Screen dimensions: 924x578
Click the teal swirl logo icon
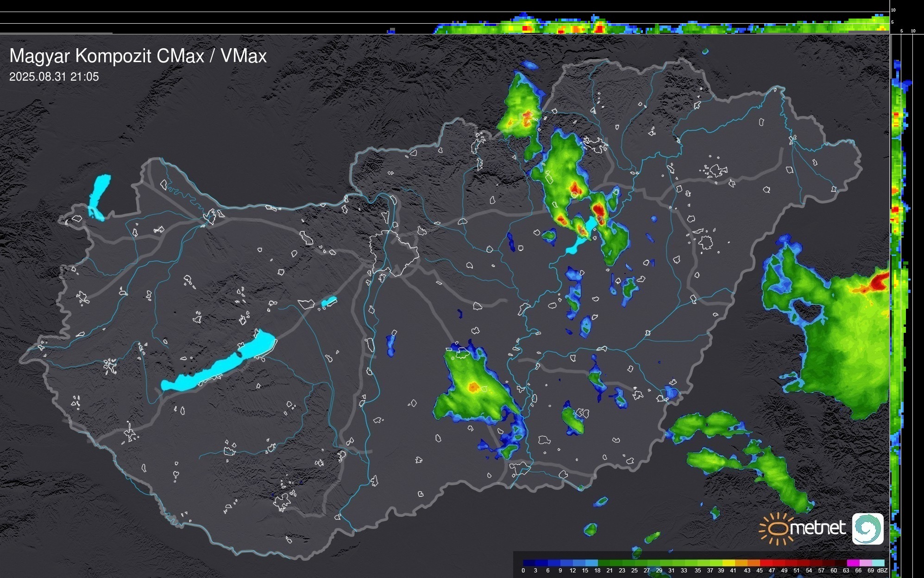click(x=867, y=528)
